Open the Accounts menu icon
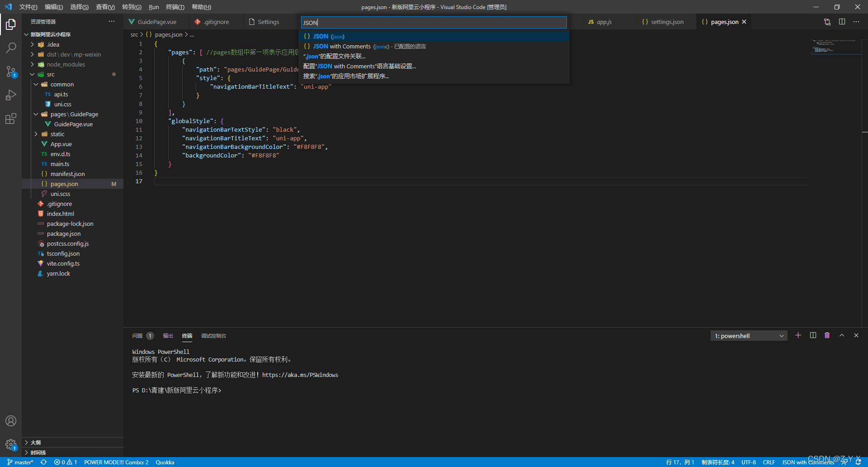Image resolution: width=868 pixels, height=467 pixels. [11, 421]
